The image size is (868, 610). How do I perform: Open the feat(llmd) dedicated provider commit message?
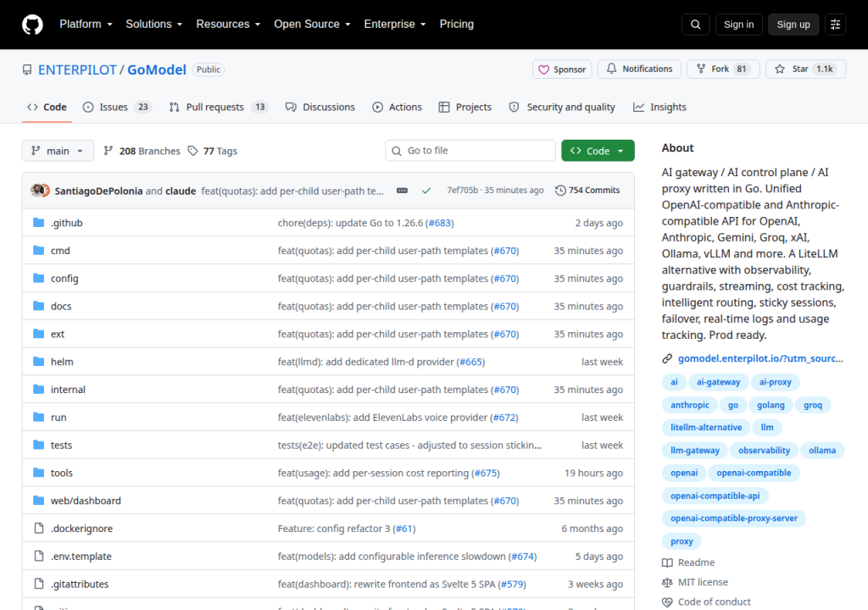point(365,362)
